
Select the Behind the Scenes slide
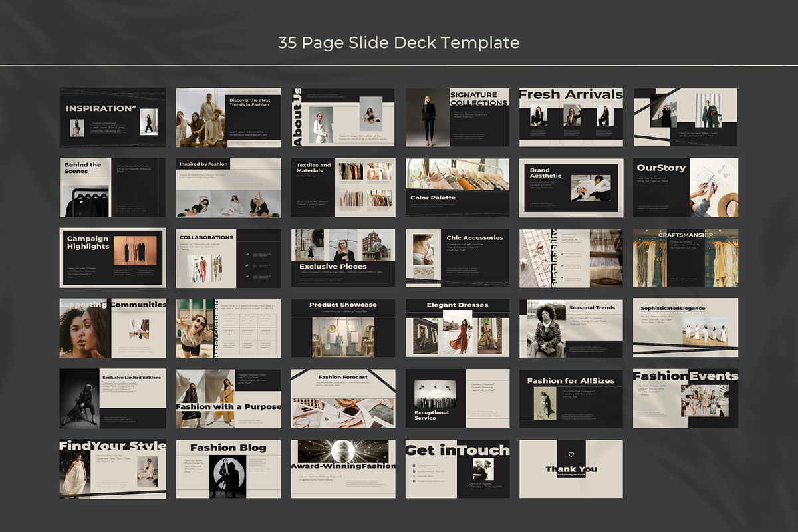[x=112, y=188]
